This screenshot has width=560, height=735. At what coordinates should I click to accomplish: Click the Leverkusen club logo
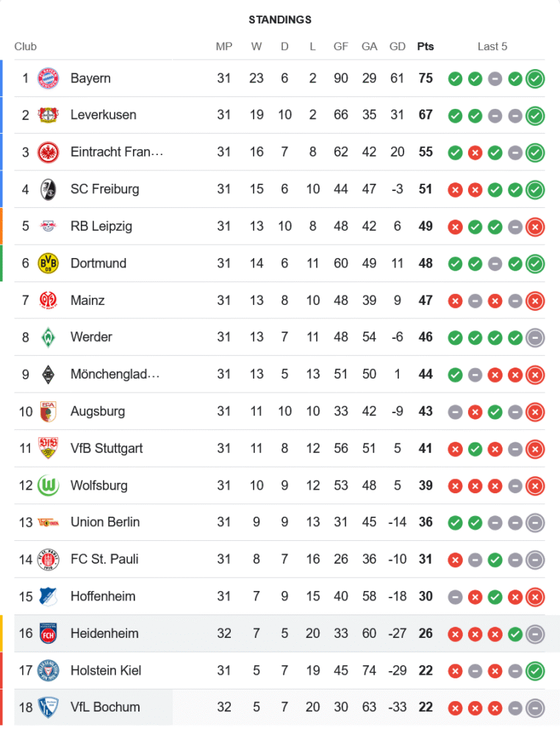click(x=48, y=115)
